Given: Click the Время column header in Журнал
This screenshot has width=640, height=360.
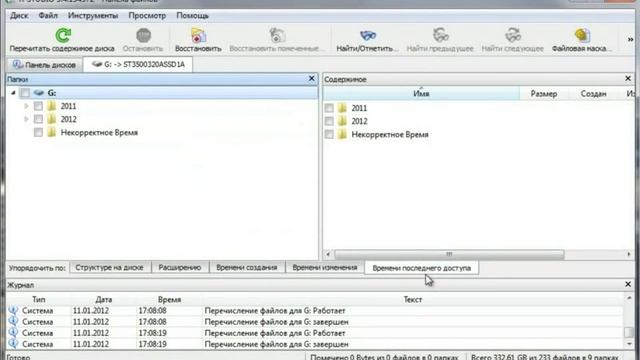Looking at the screenshot, I should coord(169,300).
